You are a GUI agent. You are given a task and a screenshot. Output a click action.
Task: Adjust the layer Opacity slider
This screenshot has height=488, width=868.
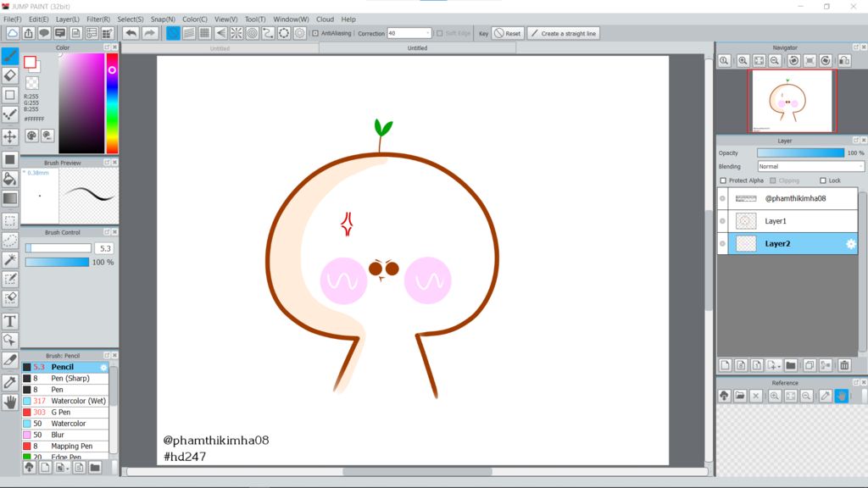point(800,153)
